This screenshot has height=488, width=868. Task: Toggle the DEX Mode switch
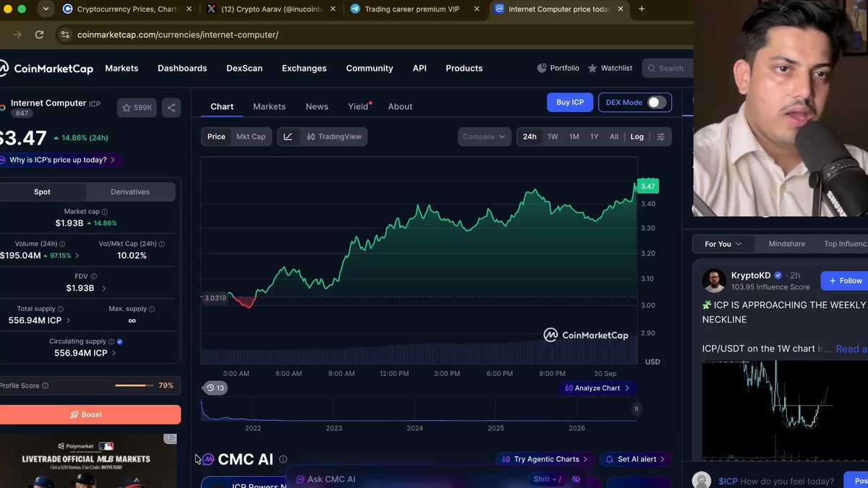point(656,103)
